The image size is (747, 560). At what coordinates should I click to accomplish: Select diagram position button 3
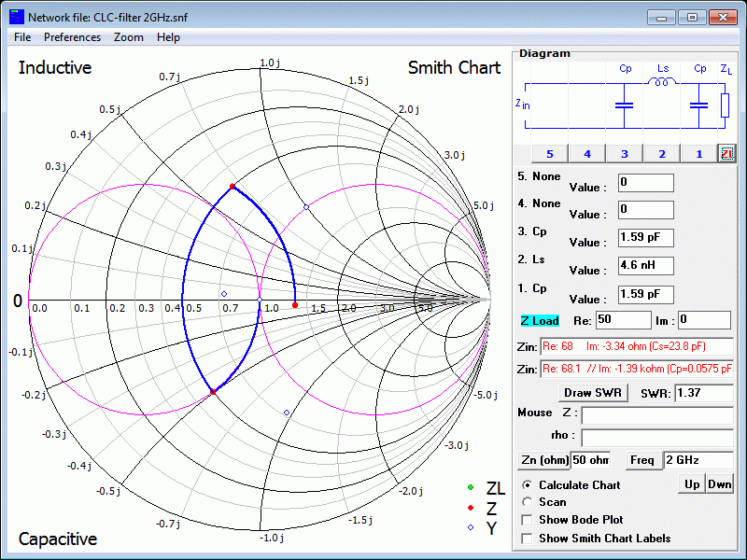pos(624,154)
